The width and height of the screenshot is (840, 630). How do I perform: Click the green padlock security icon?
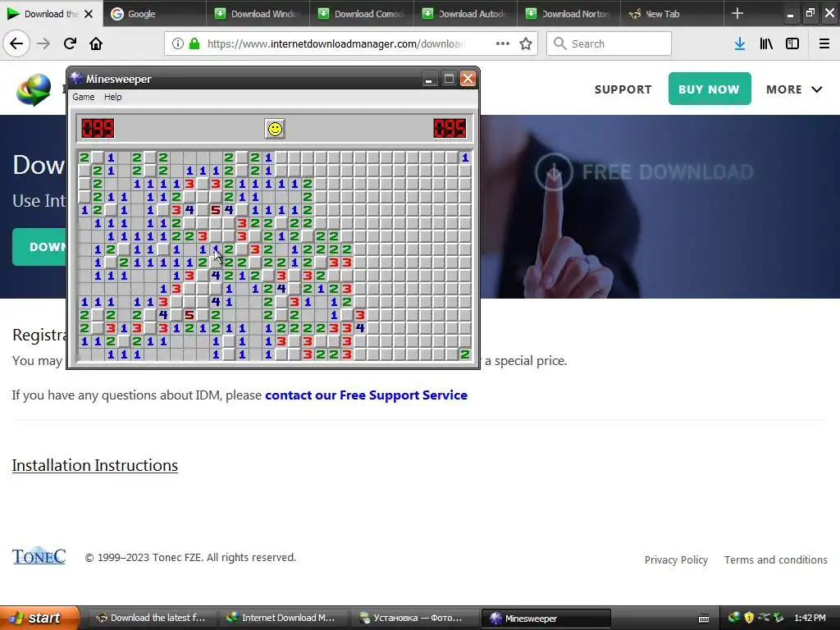point(194,44)
